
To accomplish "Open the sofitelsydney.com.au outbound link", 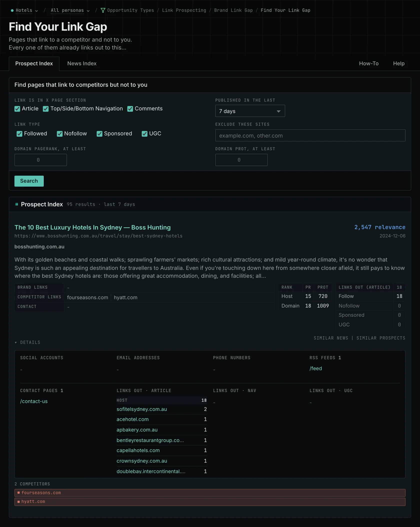I will 142,409.
